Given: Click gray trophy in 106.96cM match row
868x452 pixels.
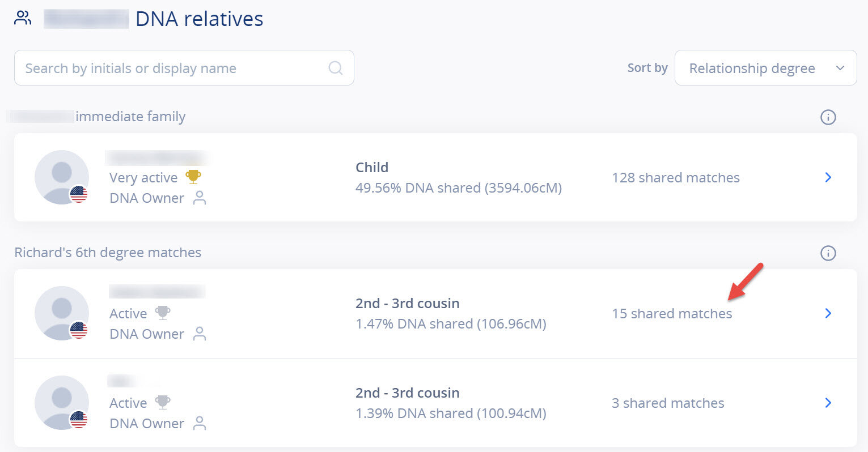Looking at the screenshot, I should pyautogui.click(x=163, y=313).
